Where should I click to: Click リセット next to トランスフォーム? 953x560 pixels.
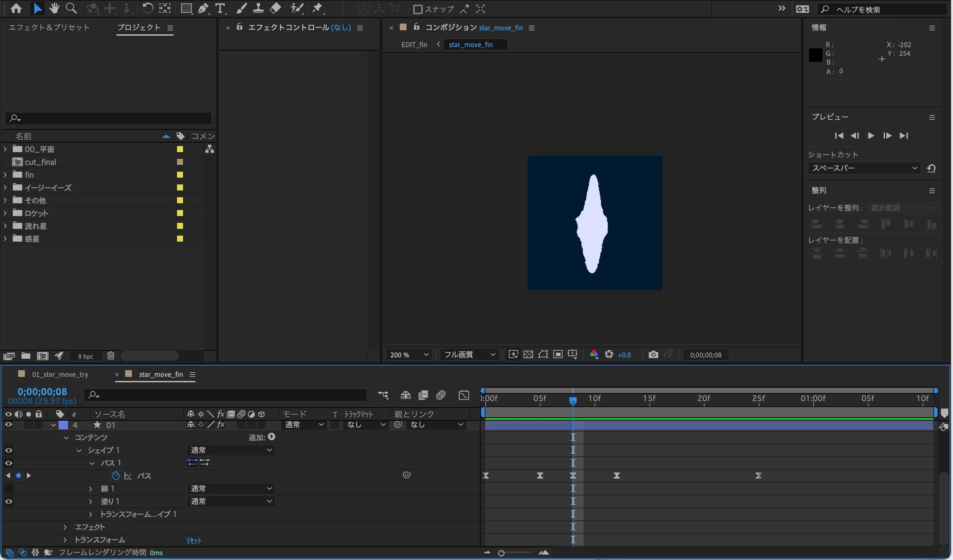(193, 540)
